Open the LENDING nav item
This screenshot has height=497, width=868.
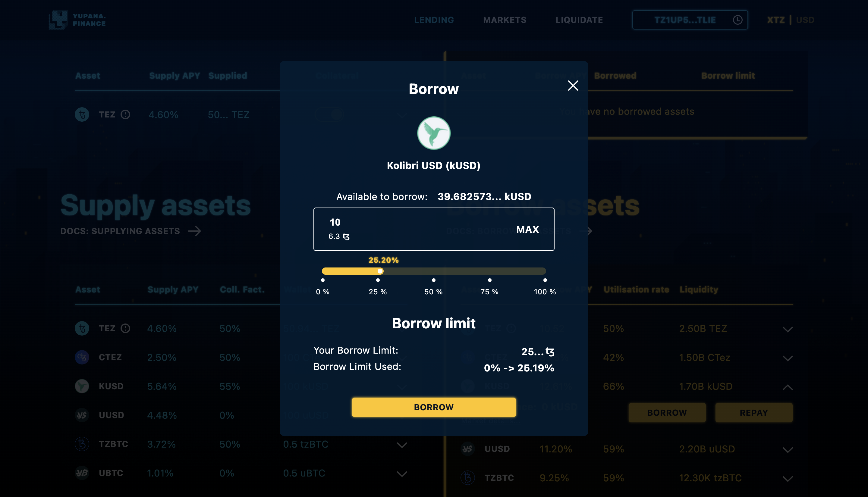point(434,20)
